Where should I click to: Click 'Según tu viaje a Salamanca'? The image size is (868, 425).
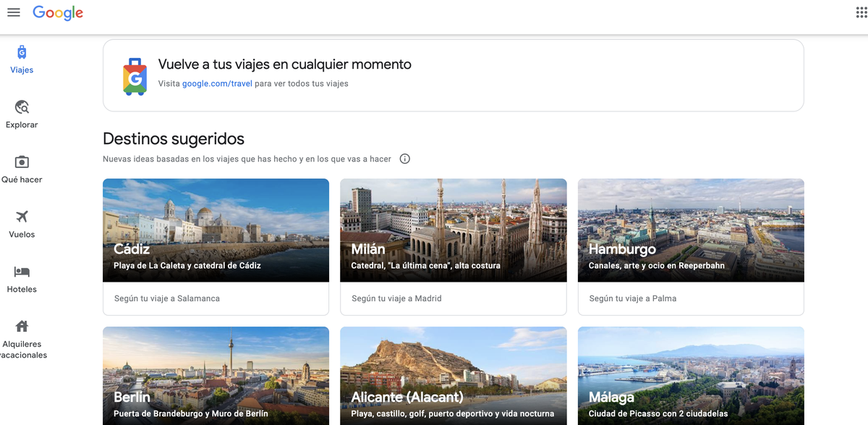[167, 298]
